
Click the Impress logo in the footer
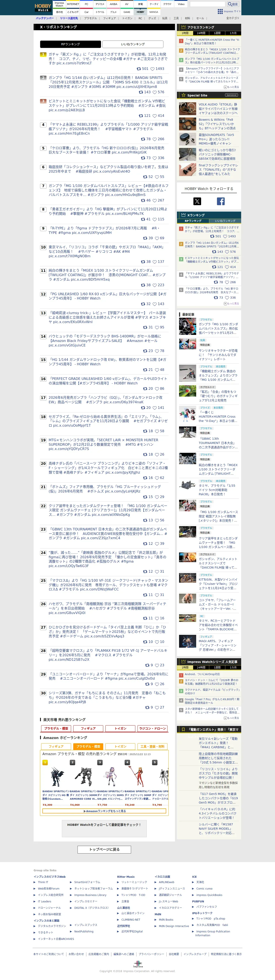(138, 965)
